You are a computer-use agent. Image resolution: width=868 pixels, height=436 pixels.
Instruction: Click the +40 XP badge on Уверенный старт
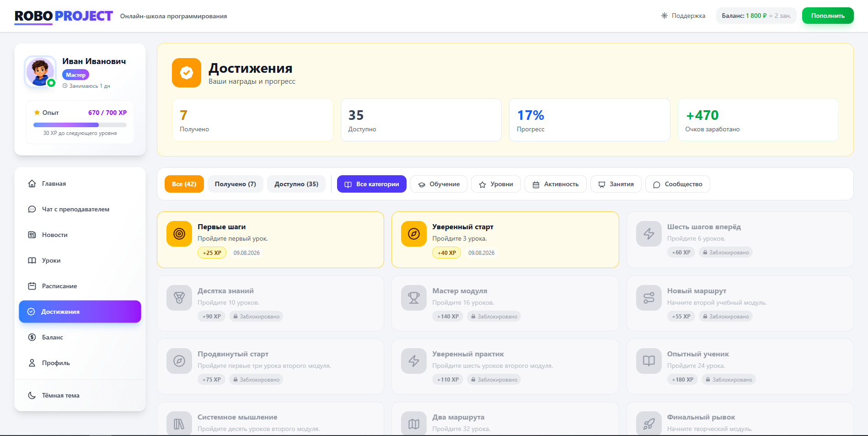click(447, 253)
